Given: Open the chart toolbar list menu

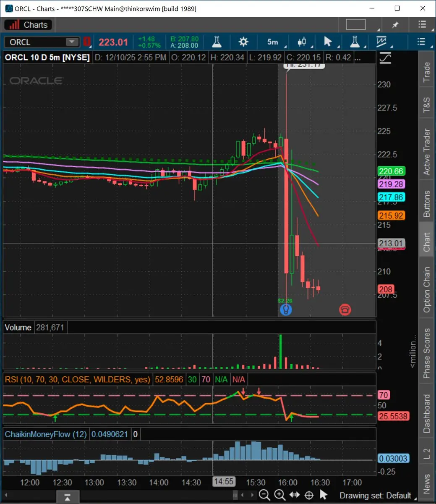Looking at the screenshot, I should pos(421,42).
